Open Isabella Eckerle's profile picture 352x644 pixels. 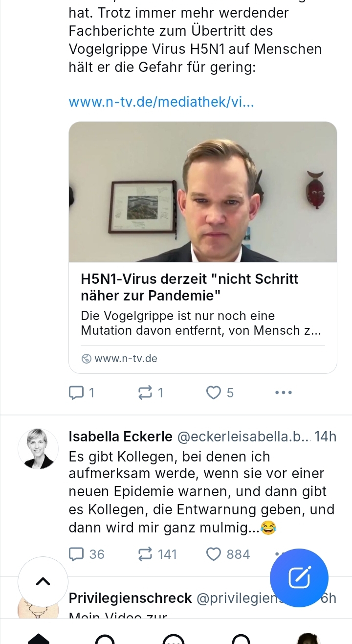tap(38, 449)
